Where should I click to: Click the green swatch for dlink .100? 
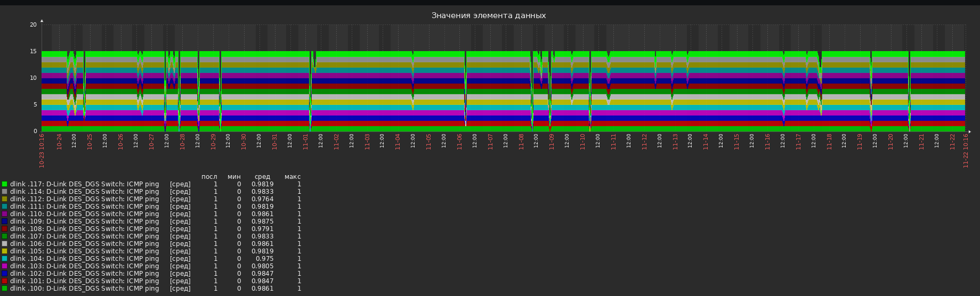4,289
